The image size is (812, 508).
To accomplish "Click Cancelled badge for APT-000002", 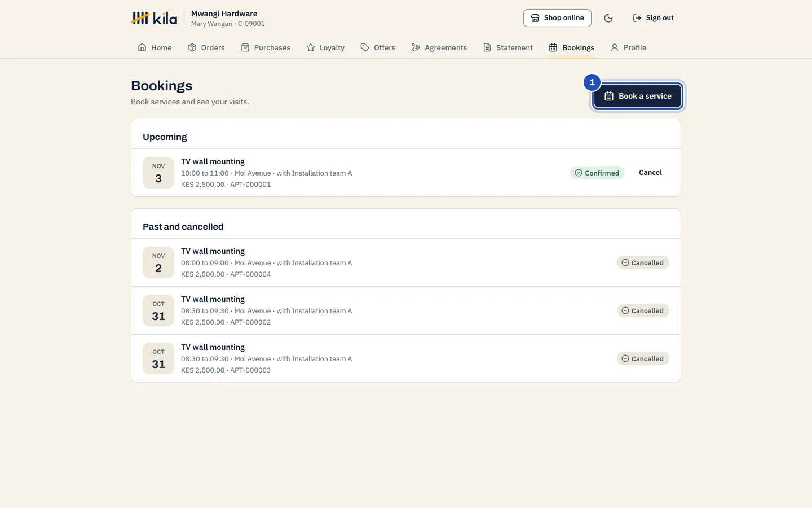I will [x=643, y=310].
